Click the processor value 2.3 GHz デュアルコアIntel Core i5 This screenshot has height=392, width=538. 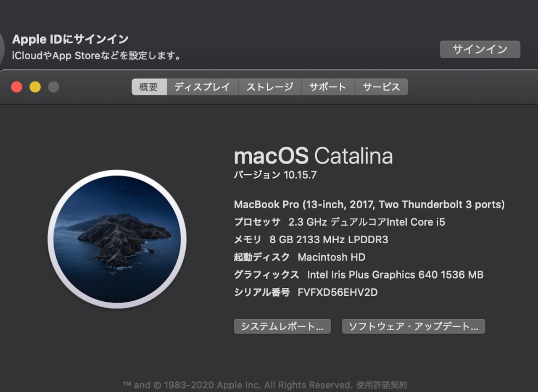pos(367,222)
